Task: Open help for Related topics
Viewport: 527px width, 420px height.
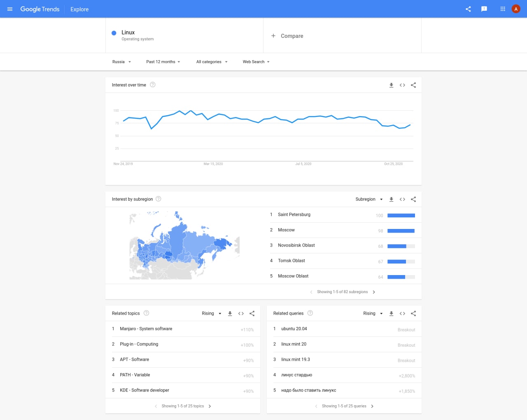Action: pyautogui.click(x=146, y=313)
